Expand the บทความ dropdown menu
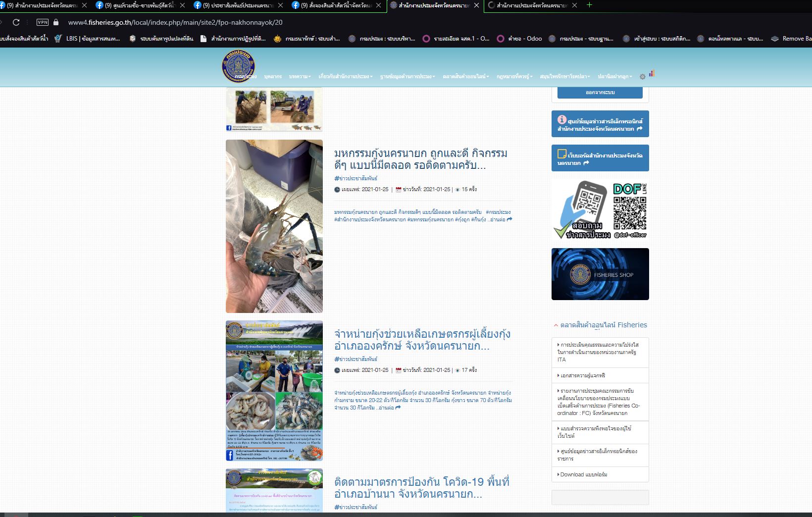Image resolution: width=812 pixels, height=517 pixels. (x=300, y=76)
